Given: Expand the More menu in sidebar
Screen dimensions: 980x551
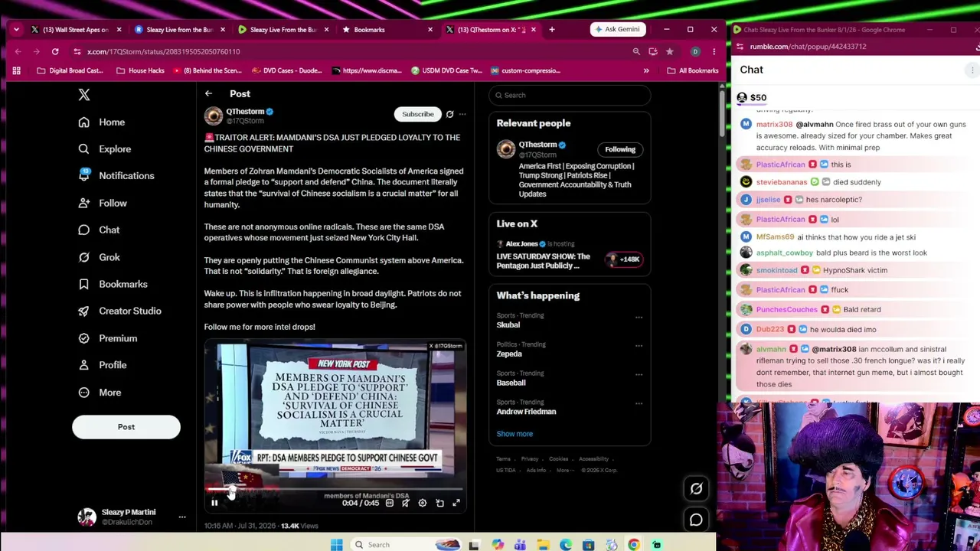Looking at the screenshot, I should [100, 393].
